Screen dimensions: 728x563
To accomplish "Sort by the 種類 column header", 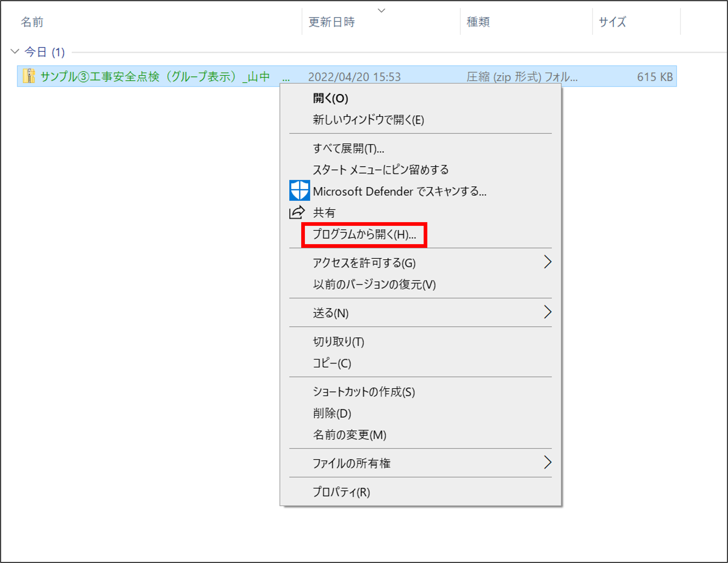I will (478, 22).
